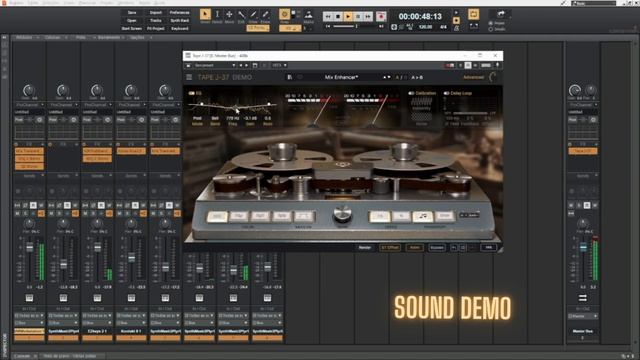Toggle the ST Offset button

click(x=389, y=247)
